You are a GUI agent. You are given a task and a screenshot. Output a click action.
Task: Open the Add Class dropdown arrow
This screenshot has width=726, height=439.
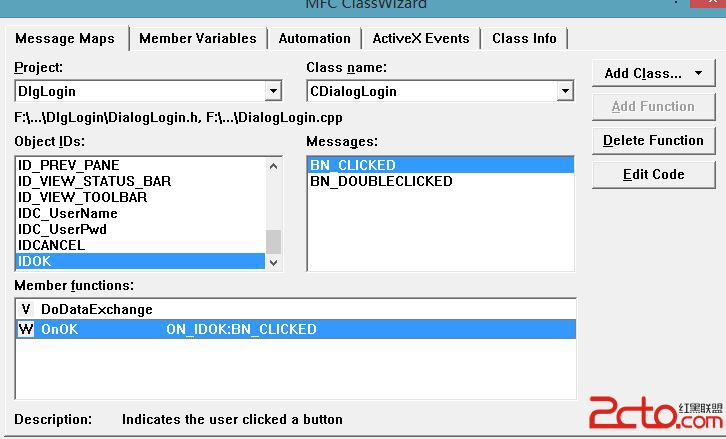698,73
